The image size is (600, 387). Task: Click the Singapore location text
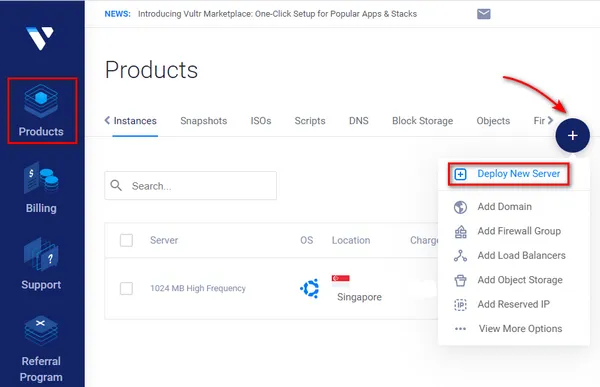(x=359, y=297)
